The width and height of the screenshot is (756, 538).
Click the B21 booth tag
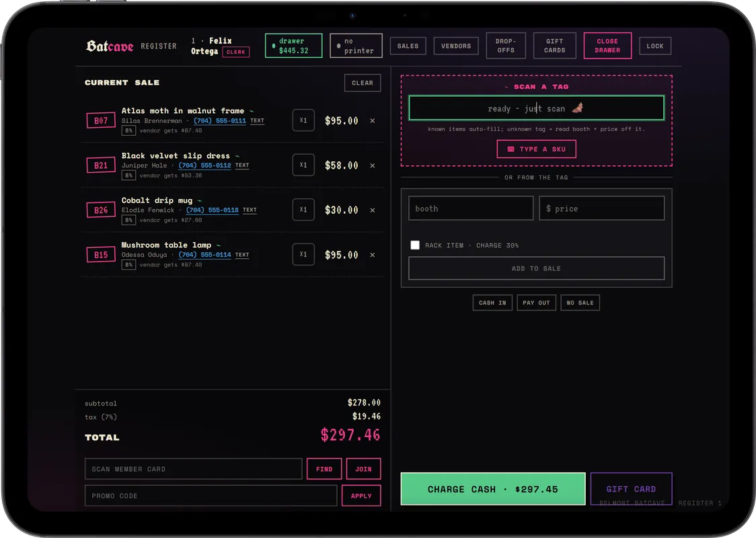pyautogui.click(x=101, y=165)
